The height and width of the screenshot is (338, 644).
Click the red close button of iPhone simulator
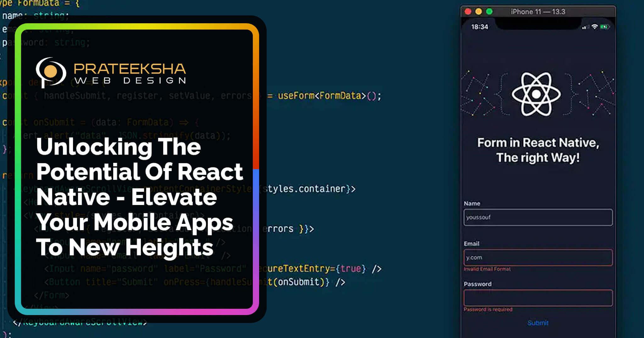pyautogui.click(x=468, y=12)
